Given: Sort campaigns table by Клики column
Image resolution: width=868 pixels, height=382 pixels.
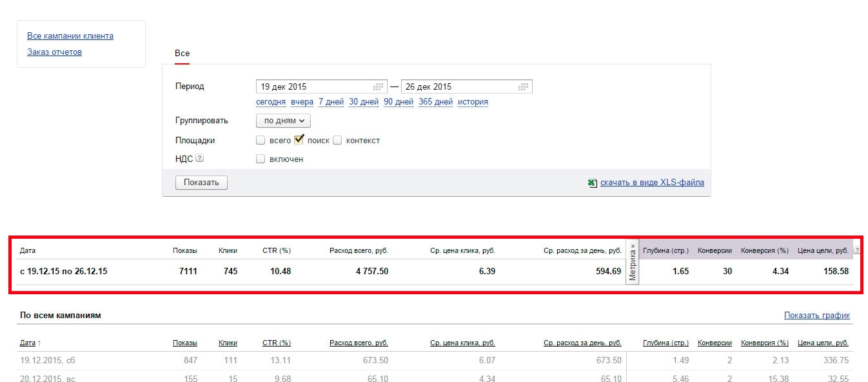Looking at the screenshot, I should [228, 343].
